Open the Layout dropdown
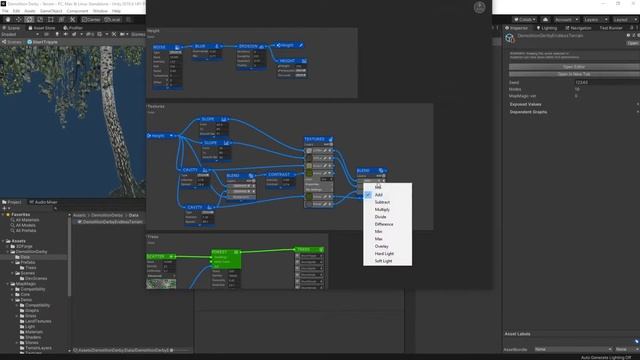Viewport: 640px width, 360px height. pyautogui.click(x=625, y=20)
